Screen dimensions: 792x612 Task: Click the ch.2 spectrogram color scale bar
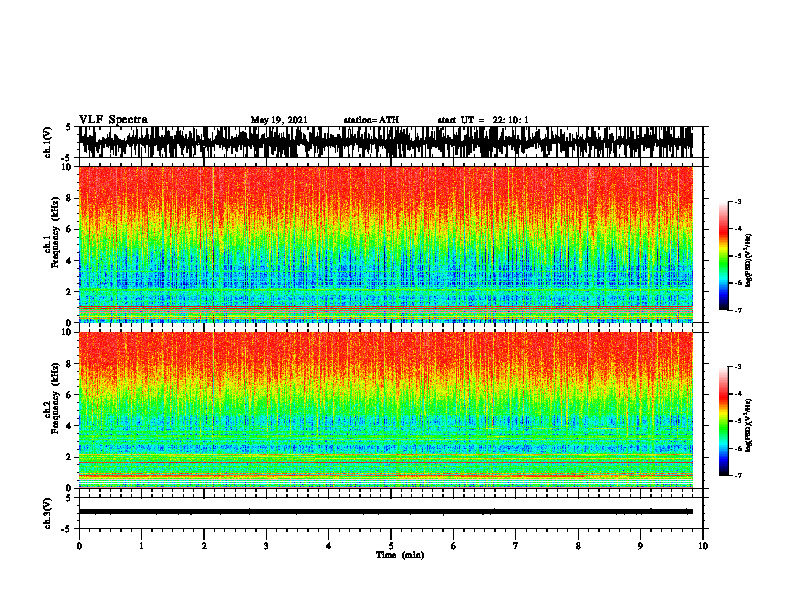[x=724, y=421]
